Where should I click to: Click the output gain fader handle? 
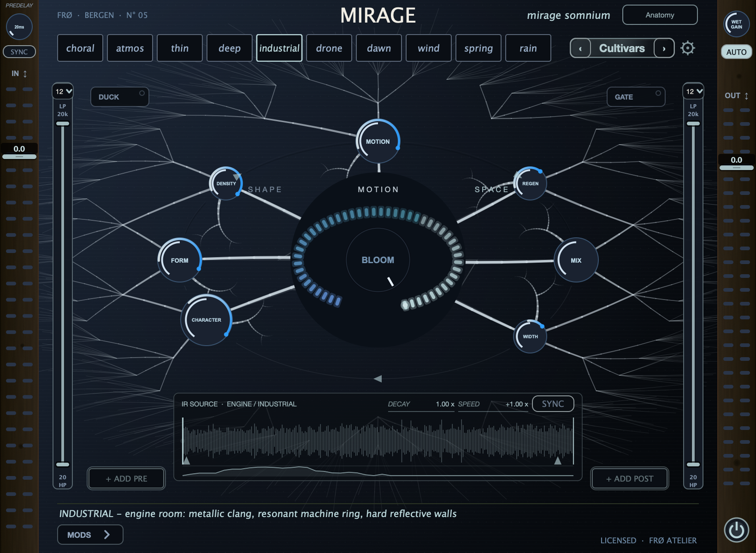[x=737, y=168]
